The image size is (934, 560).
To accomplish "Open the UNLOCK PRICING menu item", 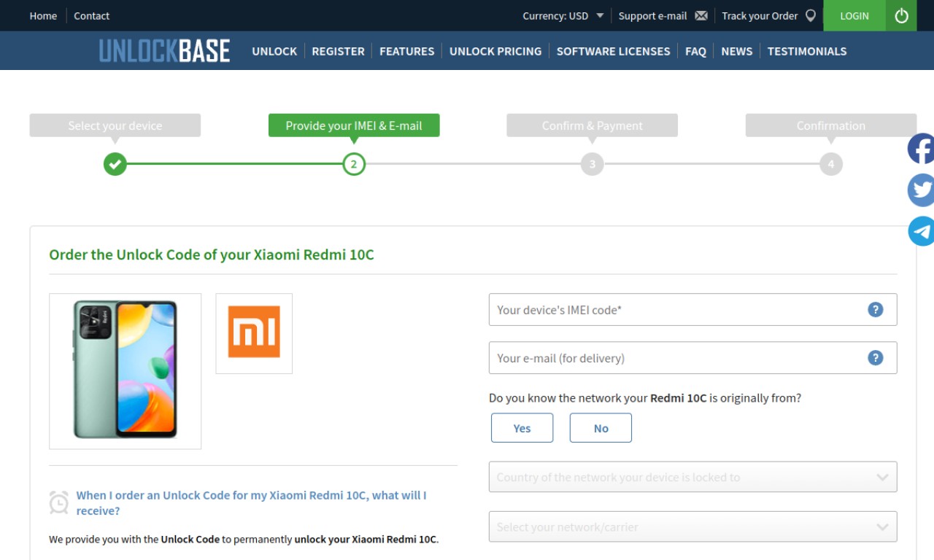I will point(495,51).
